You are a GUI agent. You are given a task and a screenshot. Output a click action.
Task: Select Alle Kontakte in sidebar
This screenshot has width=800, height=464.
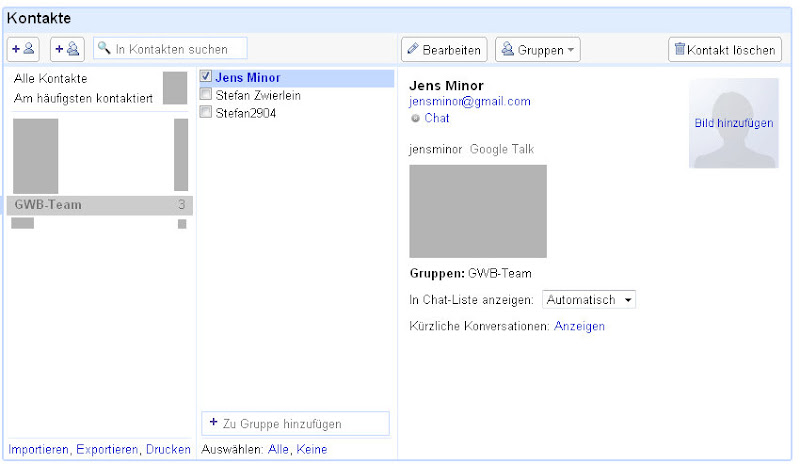click(x=51, y=79)
